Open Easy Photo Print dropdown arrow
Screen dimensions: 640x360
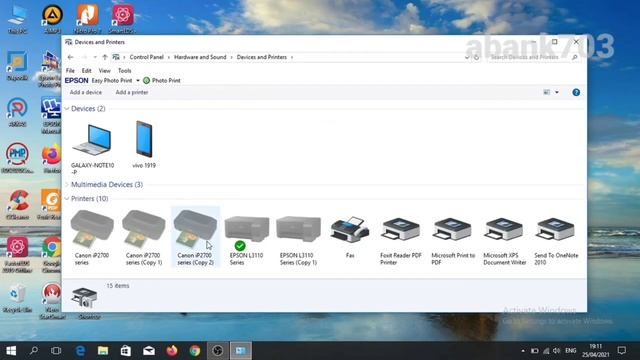[138, 80]
